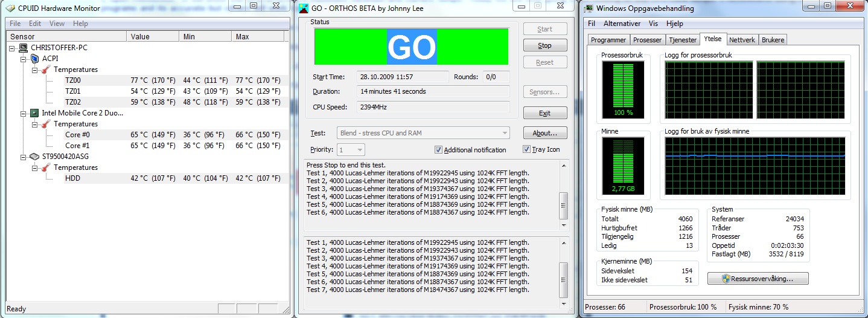
Task: Click the Value column header
Action: 153,37
